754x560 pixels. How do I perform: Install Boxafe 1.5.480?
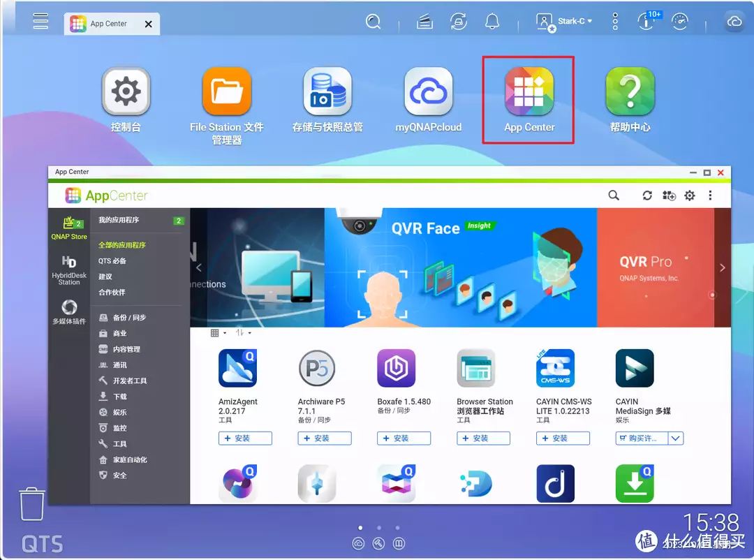pos(404,439)
